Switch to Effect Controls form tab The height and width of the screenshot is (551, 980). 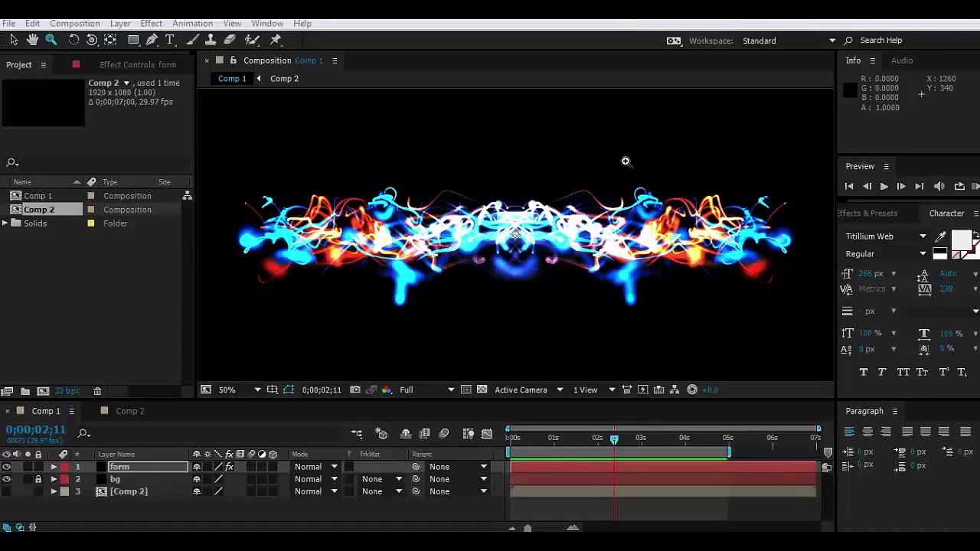coord(138,65)
